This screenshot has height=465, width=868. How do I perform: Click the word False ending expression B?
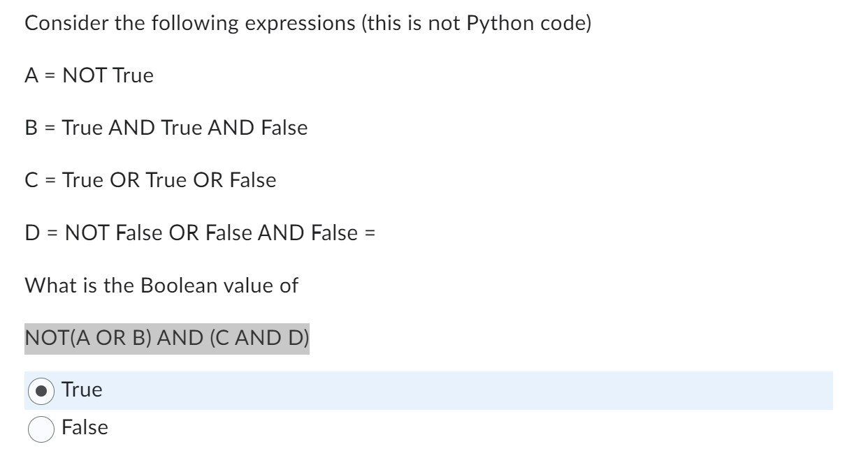click(284, 128)
